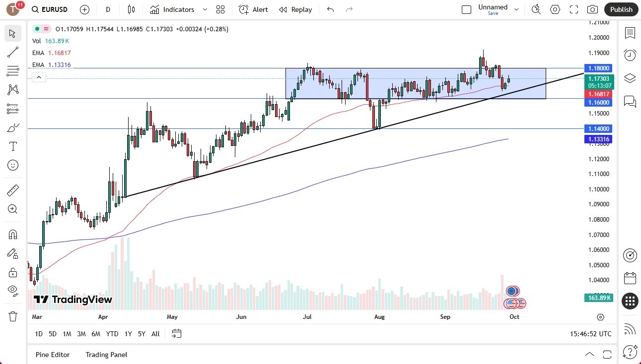Image resolution: width=641 pixels, height=364 pixels.
Task: Click the Save link under Unnamed
Action: 493,13
